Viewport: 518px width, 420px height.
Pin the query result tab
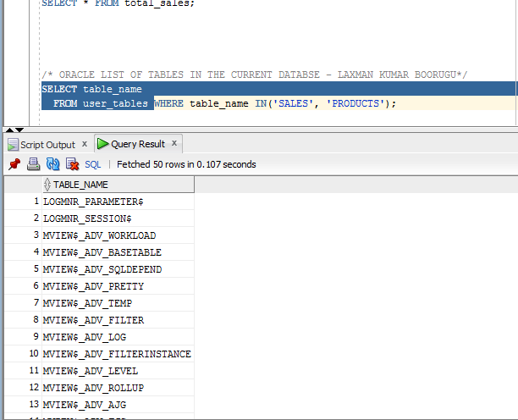pyautogui.click(x=14, y=164)
